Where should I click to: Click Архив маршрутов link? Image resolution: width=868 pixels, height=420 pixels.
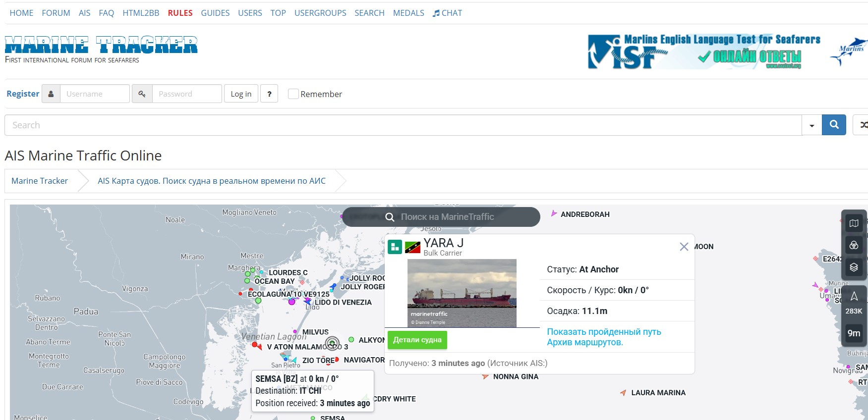(585, 342)
